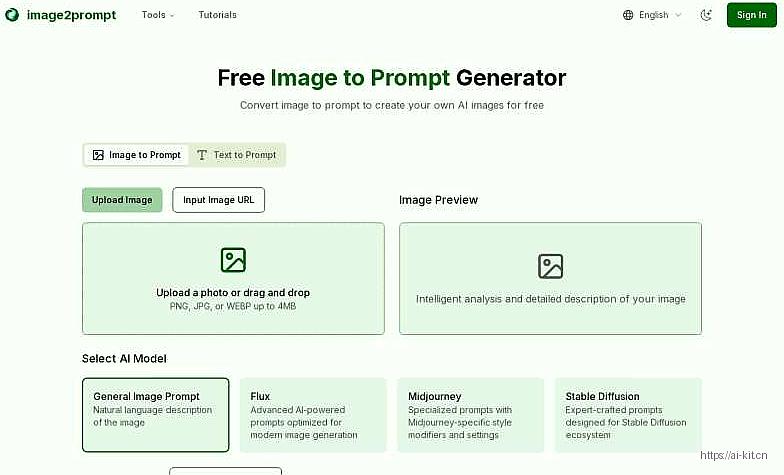The image size is (784, 475).
Task: Toggle dark mode moon icon
Action: pos(706,15)
